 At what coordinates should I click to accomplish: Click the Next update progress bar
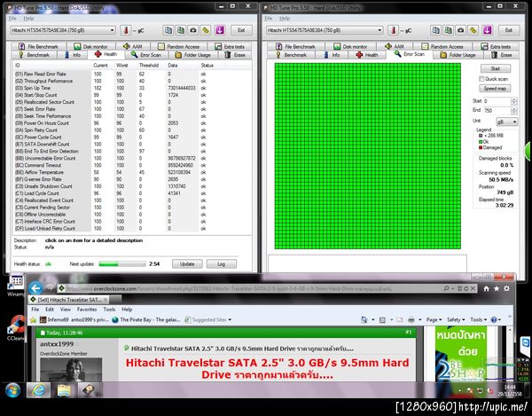tap(122, 264)
